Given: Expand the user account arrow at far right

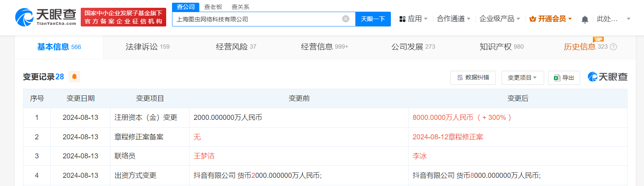Looking at the screenshot, I should pyautogui.click(x=628, y=19).
